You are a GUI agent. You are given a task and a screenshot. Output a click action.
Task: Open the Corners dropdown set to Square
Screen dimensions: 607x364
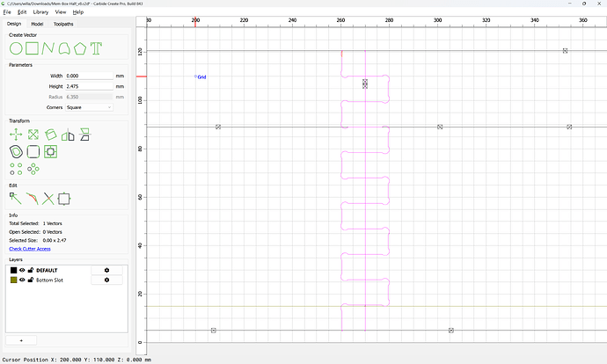pyautogui.click(x=89, y=107)
